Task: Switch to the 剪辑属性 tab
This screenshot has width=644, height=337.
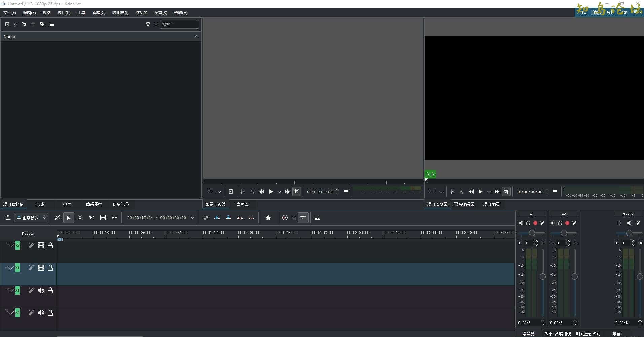Action: [94, 204]
